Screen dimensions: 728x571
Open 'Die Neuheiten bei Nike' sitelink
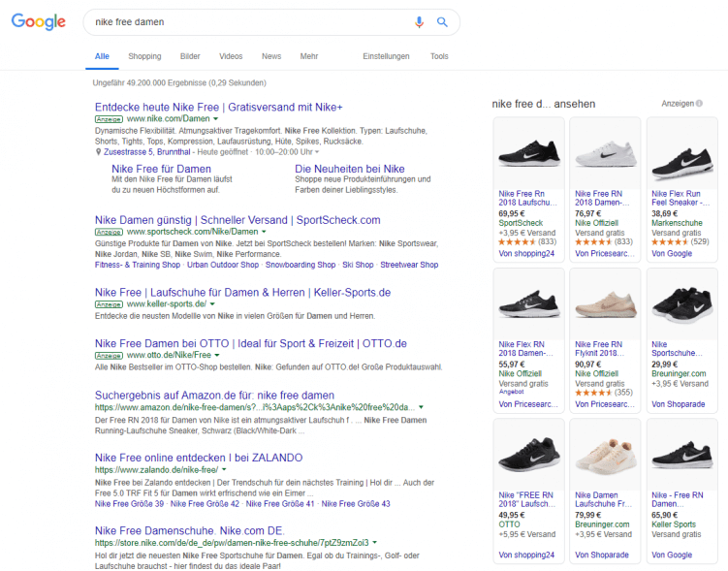coord(350,169)
